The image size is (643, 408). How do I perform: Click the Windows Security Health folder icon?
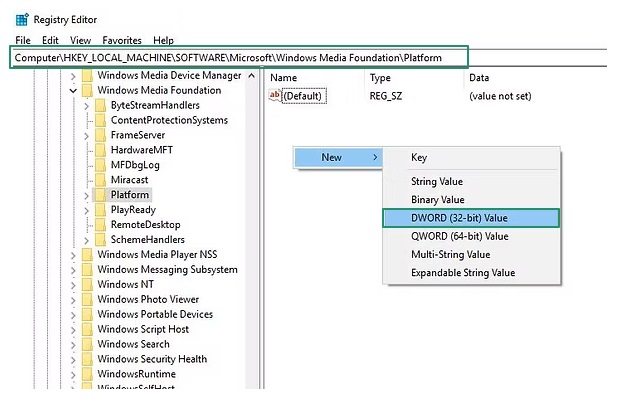coord(87,359)
